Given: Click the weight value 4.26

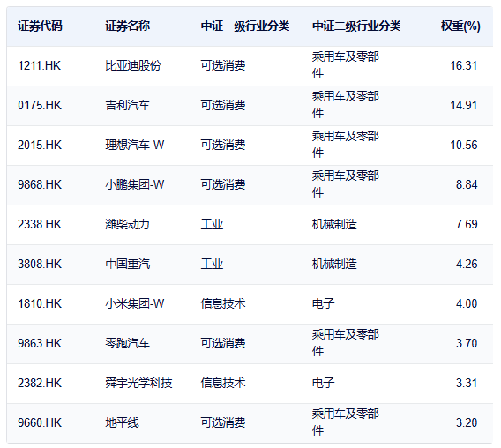Looking at the screenshot, I should (467, 264).
